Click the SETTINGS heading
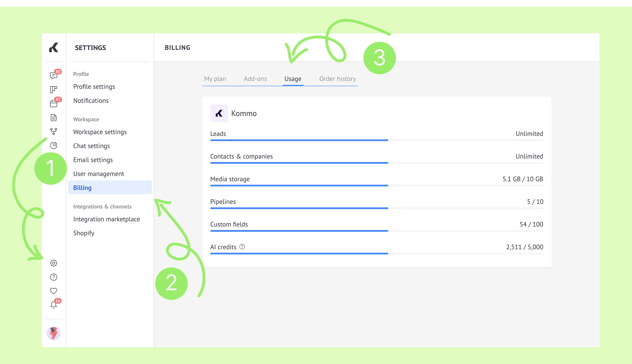 90,48
